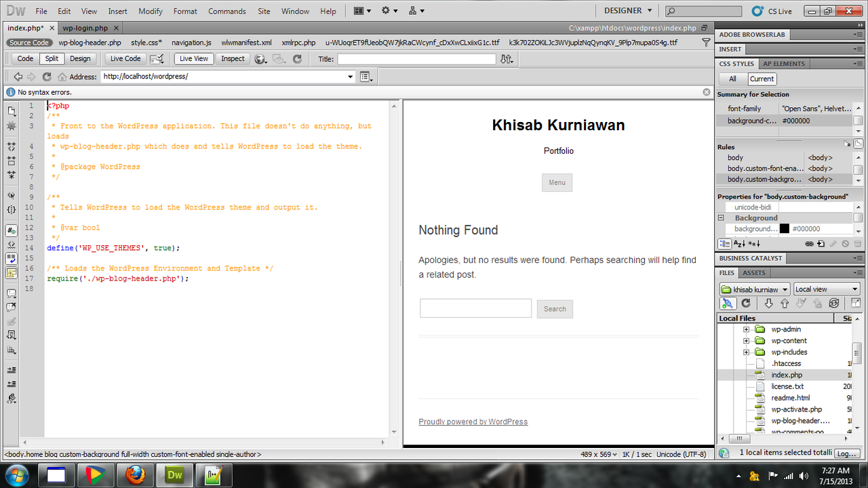Click Apply Comment icon in coding toolbar

coord(11,293)
